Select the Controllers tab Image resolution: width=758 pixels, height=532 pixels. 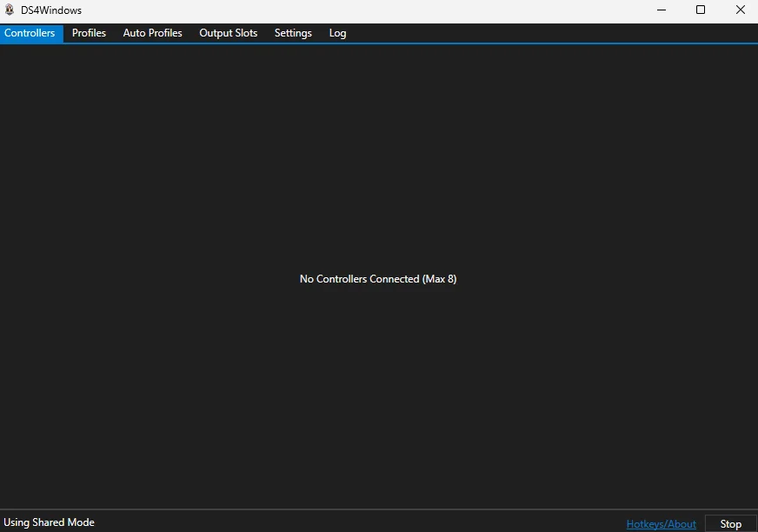click(x=30, y=33)
